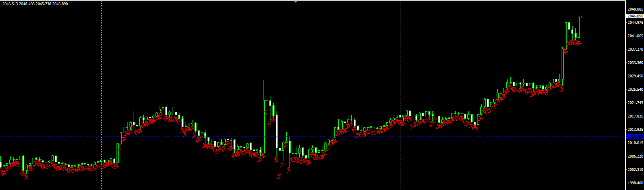Click price axis value 1998.400
The height and width of the screenshot is (190, 644).
(x=635, y=183)
